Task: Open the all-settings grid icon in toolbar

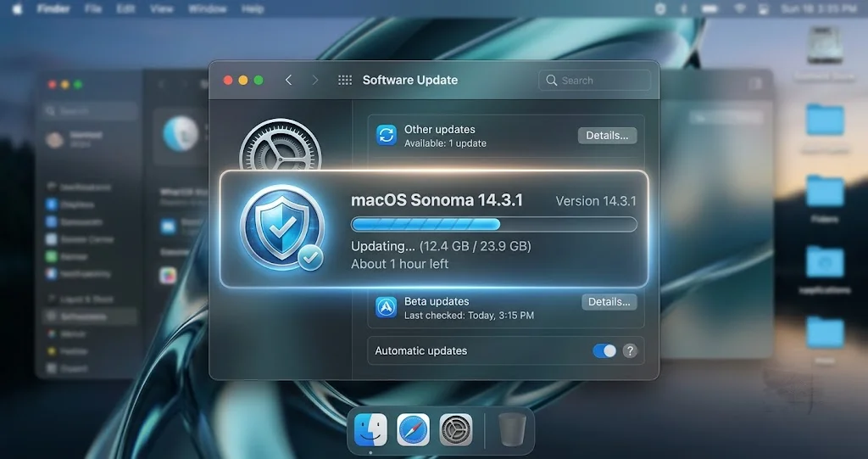Action: coord(345,81)
